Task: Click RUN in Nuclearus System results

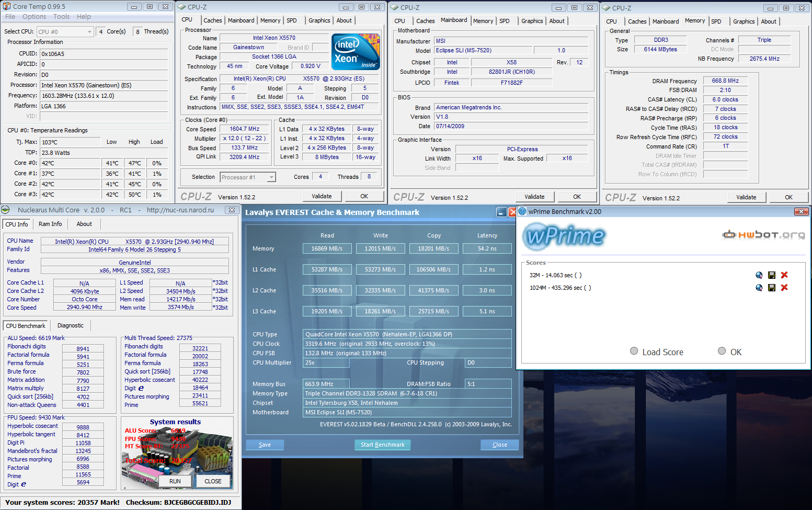Action: (175, 481)
